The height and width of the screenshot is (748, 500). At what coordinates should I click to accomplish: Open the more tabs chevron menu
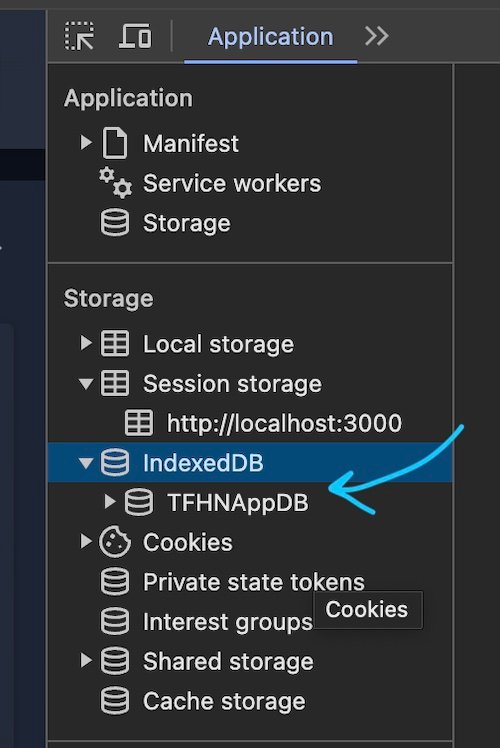tap(377, 36)
